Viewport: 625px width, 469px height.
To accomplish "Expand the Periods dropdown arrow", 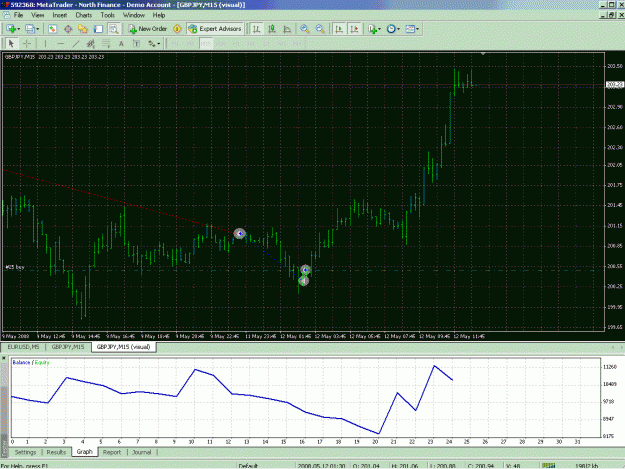I will click(398, 29).
